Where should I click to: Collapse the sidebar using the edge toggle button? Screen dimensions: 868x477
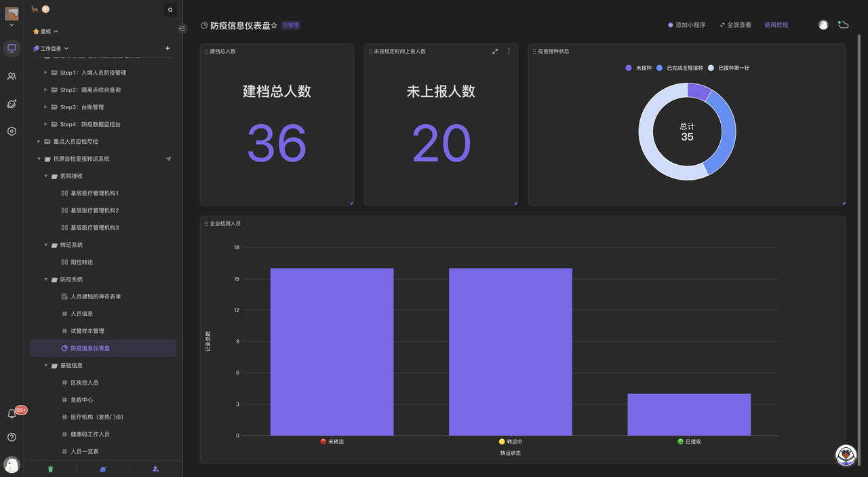pos(182,28)
